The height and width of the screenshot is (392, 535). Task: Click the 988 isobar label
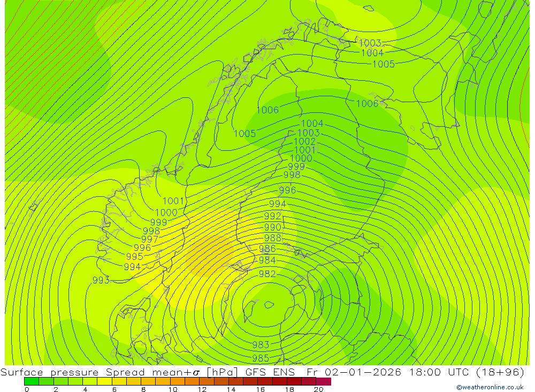click(x=273, y=238)
